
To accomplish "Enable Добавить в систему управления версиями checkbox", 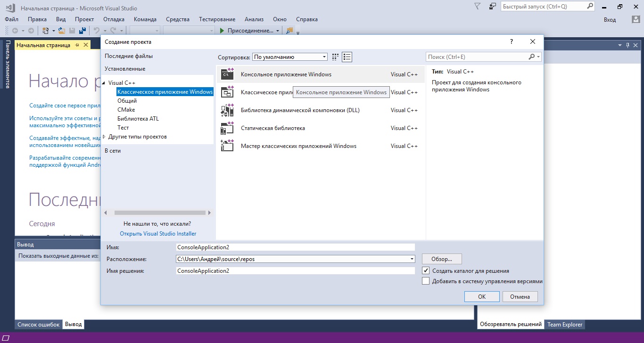I will (x=426, y=281).
